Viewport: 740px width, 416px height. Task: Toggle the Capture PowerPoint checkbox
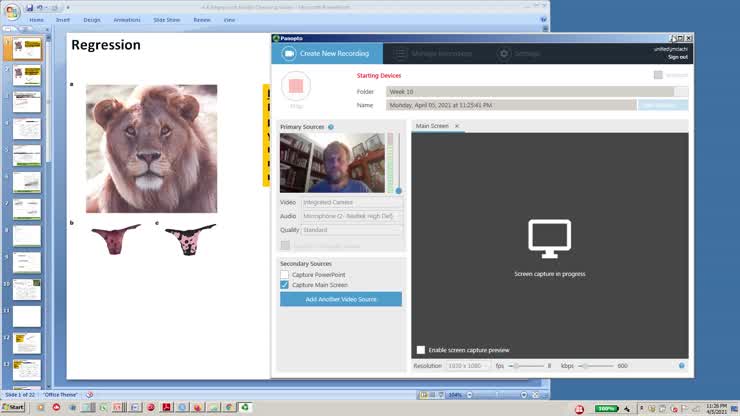[x=284, y=275]
